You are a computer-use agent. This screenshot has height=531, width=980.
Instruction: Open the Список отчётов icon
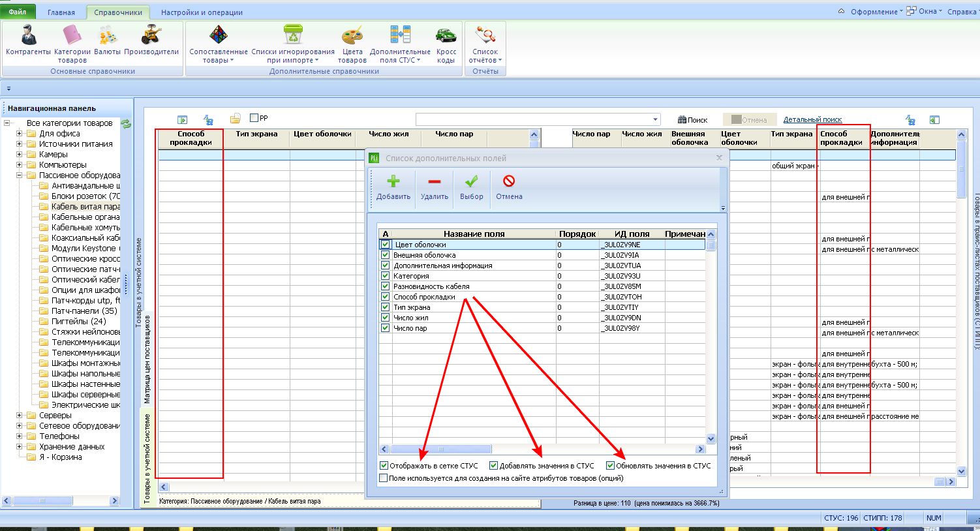click(485, 35)
